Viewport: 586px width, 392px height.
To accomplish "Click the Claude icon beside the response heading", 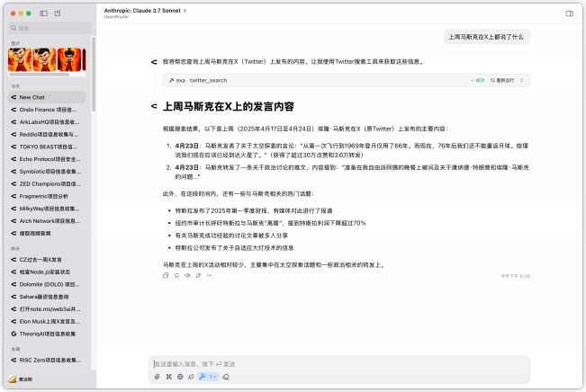I will click(x=154, y=106).
